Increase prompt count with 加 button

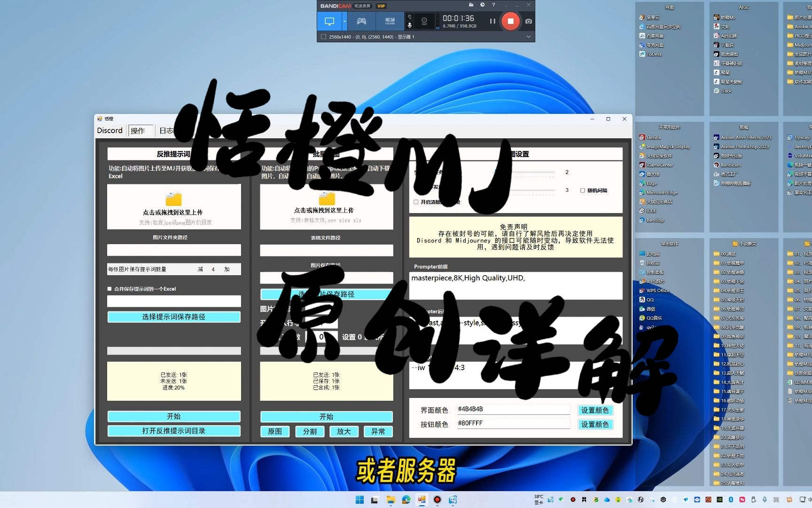(x=227, y=270)
